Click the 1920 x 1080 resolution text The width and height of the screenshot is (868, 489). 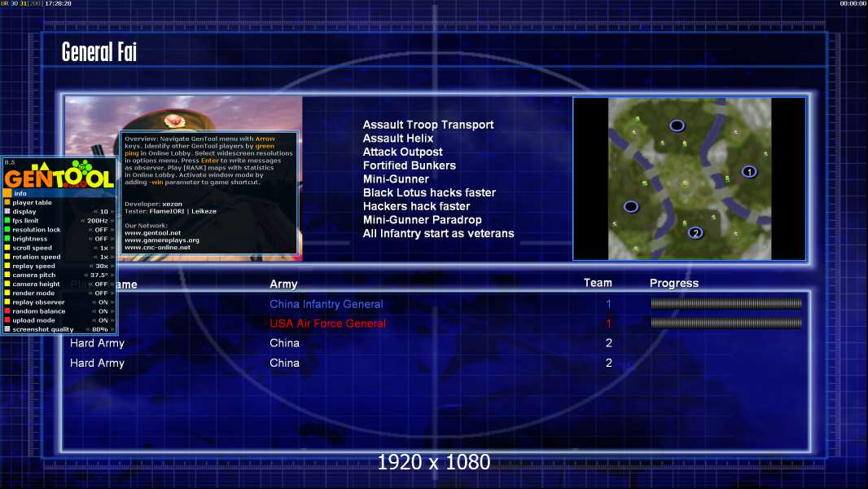(433, 462)
